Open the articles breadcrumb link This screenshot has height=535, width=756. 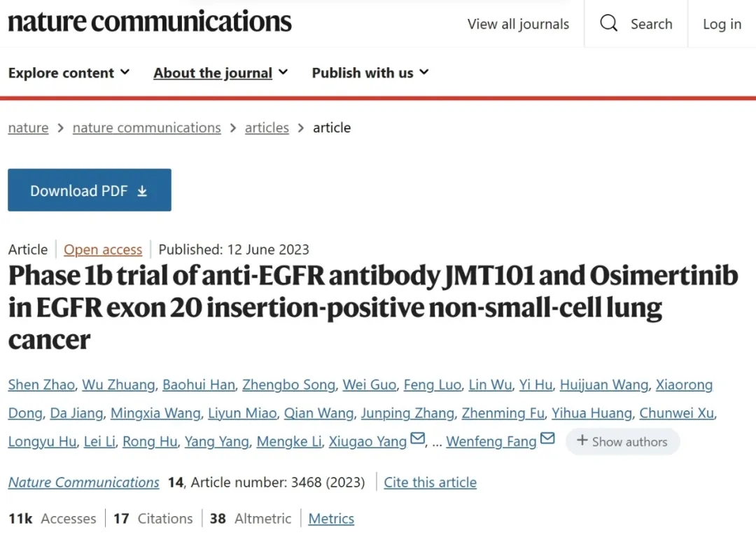click(x=267, y=127)
